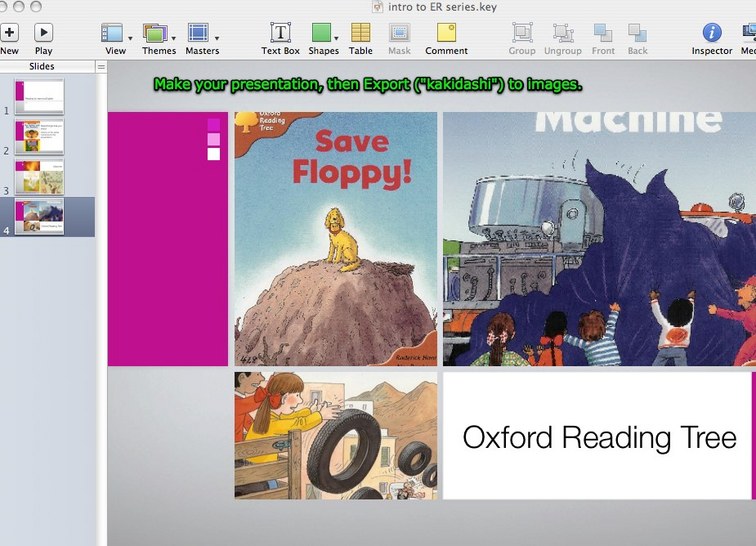
Task: Start the slideshow with the Play button
Action: click(43, 33)
